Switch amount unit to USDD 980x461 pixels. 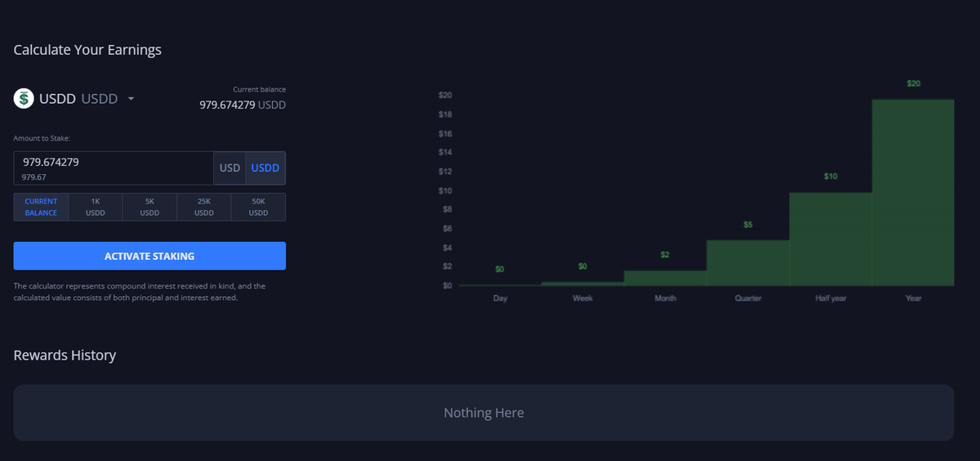pos(265,168)
